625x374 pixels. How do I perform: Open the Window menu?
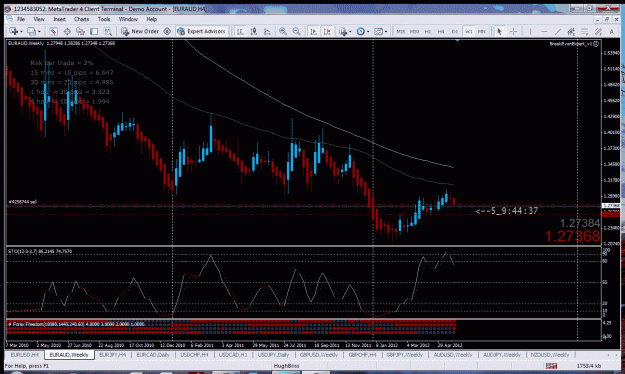click(128, 19)
